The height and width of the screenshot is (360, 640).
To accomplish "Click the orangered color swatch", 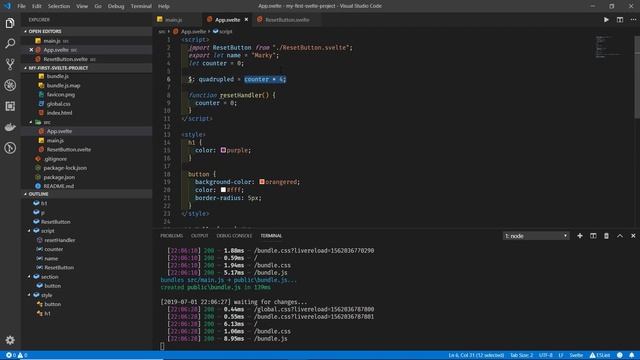I will pyautogui.click(x=262, y=182).
